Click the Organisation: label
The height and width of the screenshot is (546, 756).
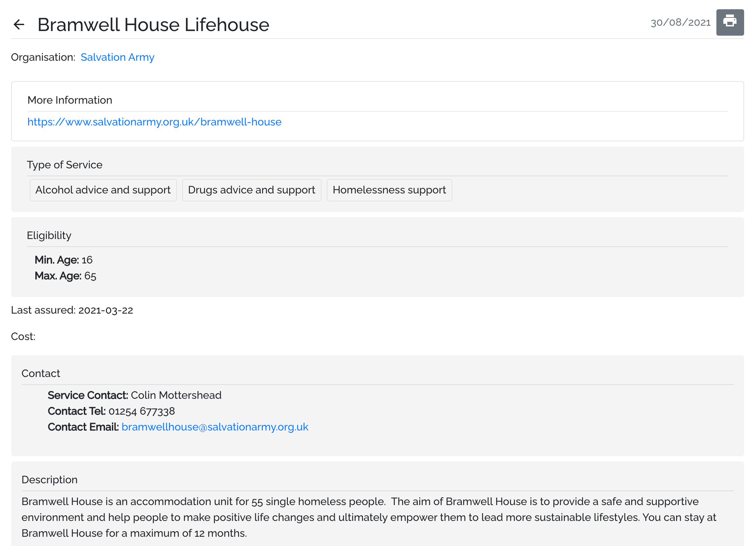43,57
